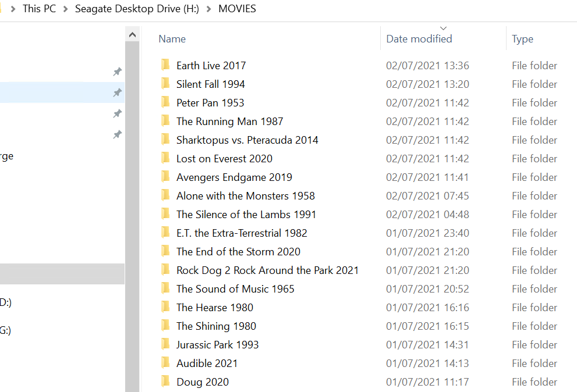Click the folder icon beside The Hearse 1980
This screenshot has width=577, height=392.
coord(165,307)
